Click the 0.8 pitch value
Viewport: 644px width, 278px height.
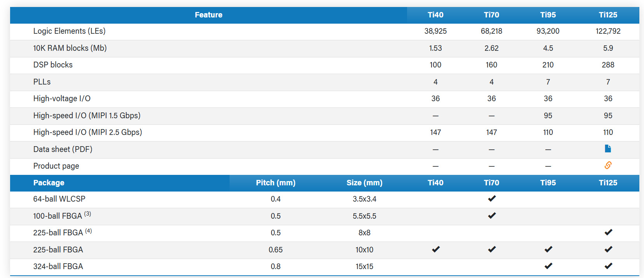point(276,266)
